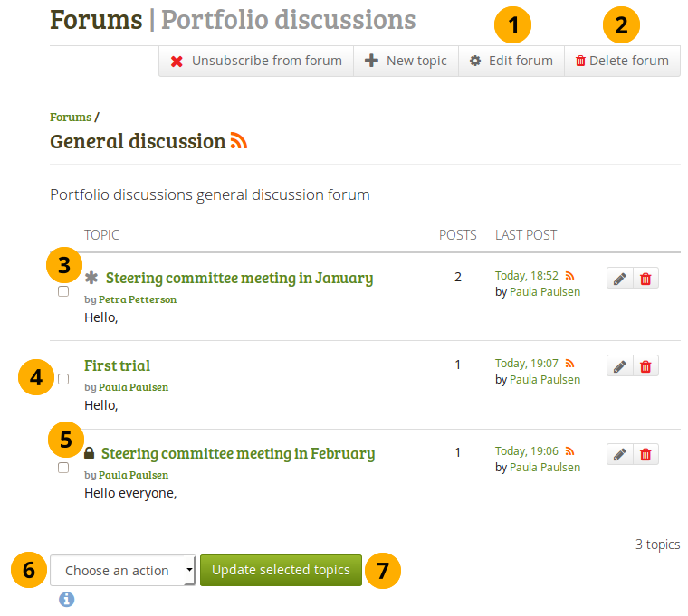Edit the Steering committee meeting in January topic
Screen dimensions: 688x616
pos(619,279)
